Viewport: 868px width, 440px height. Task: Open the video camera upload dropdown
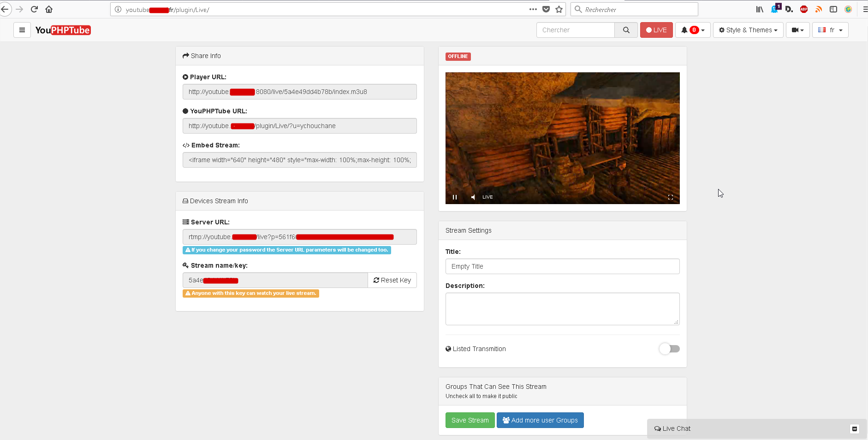[x=797, y=30]
